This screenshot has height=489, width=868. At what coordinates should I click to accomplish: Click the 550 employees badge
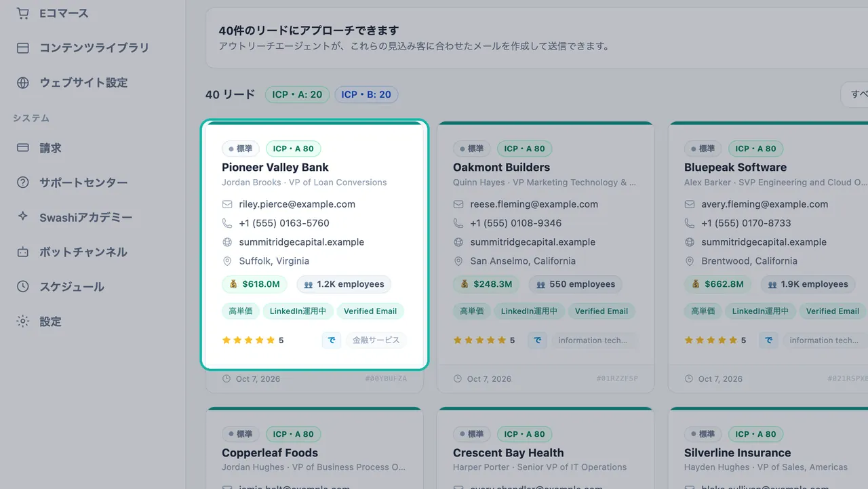click(x=576, y=284)
